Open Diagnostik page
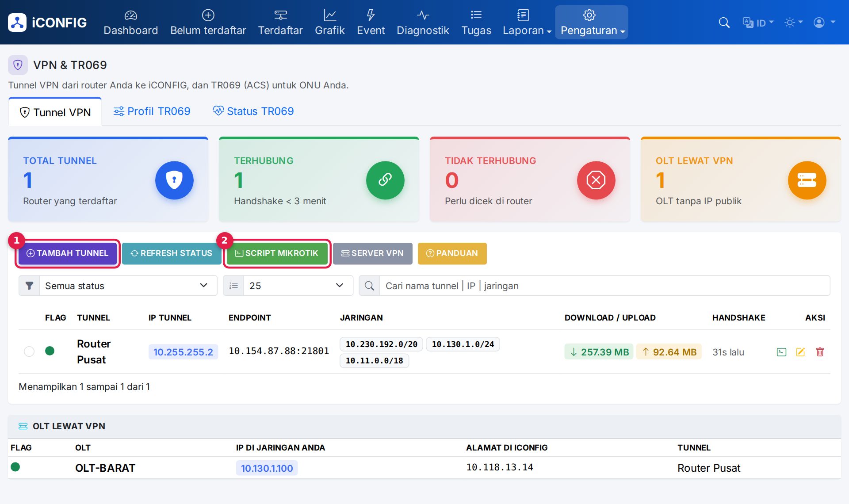Screen dimensions: 849x504 pyautogui.click(x=423, y=23)
